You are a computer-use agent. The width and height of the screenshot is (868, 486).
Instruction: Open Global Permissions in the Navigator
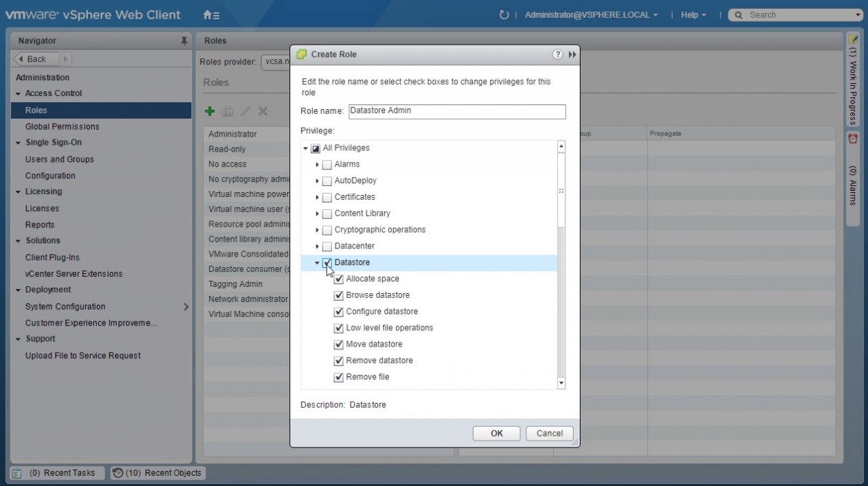(x=62, y=127)
